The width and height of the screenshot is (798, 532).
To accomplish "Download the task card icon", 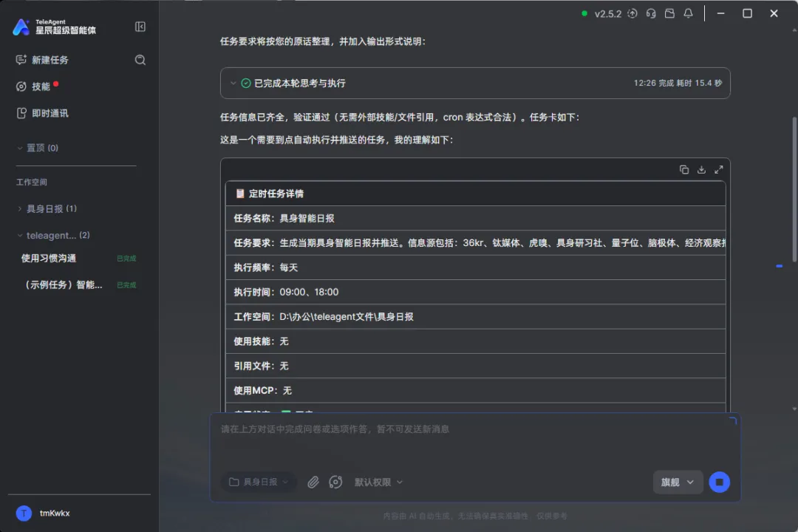I will click(x=701, y=169).
